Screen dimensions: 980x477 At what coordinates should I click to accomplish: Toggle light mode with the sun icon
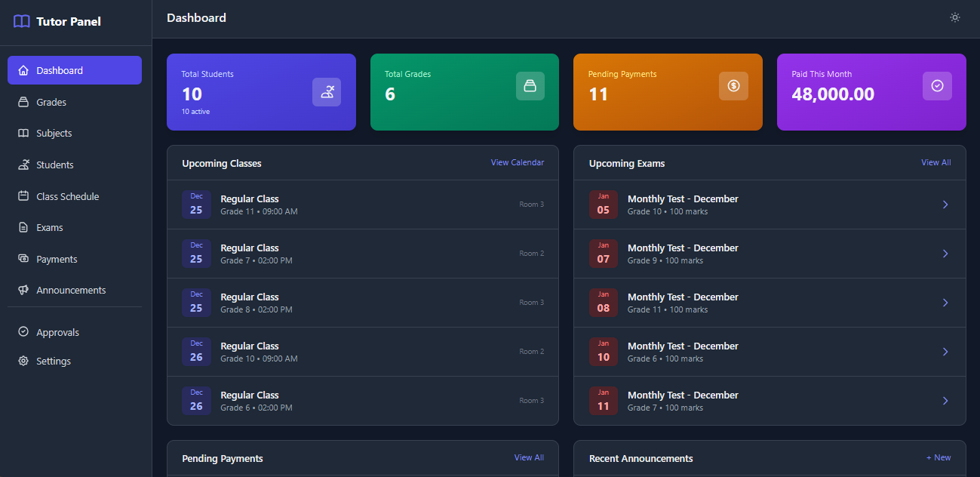coord(954,17)
